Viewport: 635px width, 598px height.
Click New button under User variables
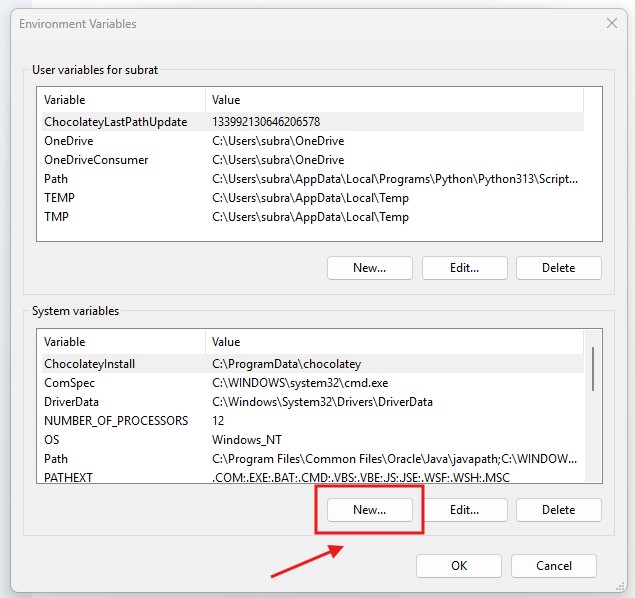pos(369,268)
